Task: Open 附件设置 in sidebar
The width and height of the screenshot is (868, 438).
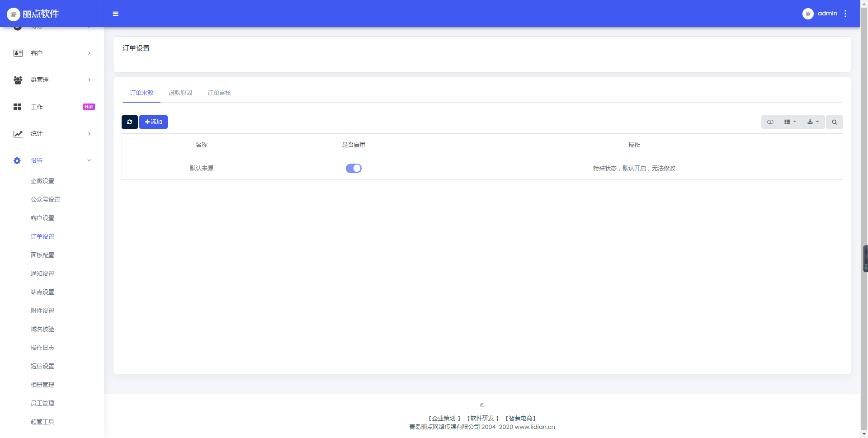Action: coord(42,311)
